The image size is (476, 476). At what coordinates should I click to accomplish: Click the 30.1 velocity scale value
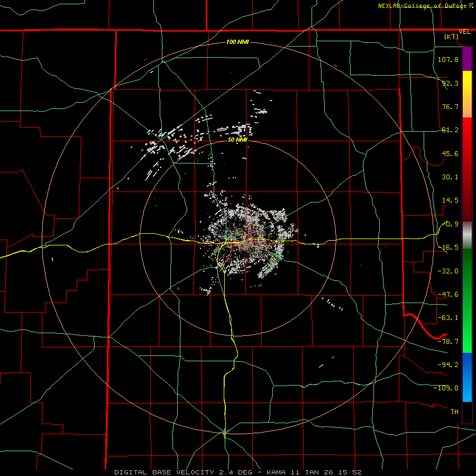coord(450,177)
